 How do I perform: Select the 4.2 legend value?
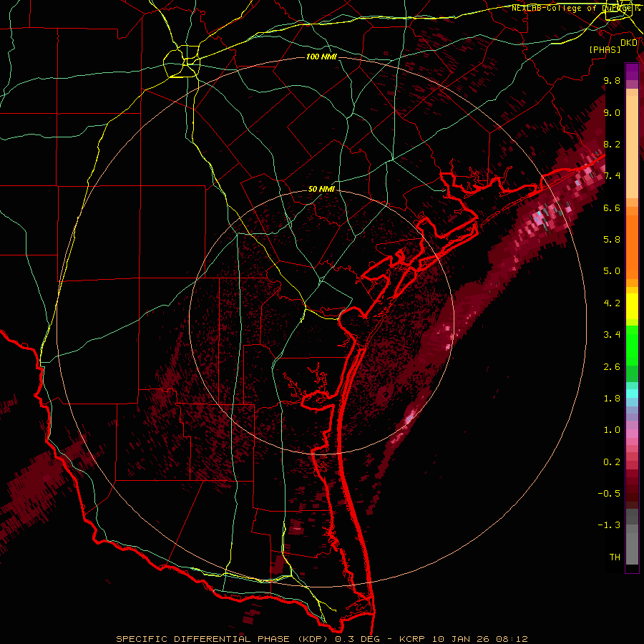point(612,303)
